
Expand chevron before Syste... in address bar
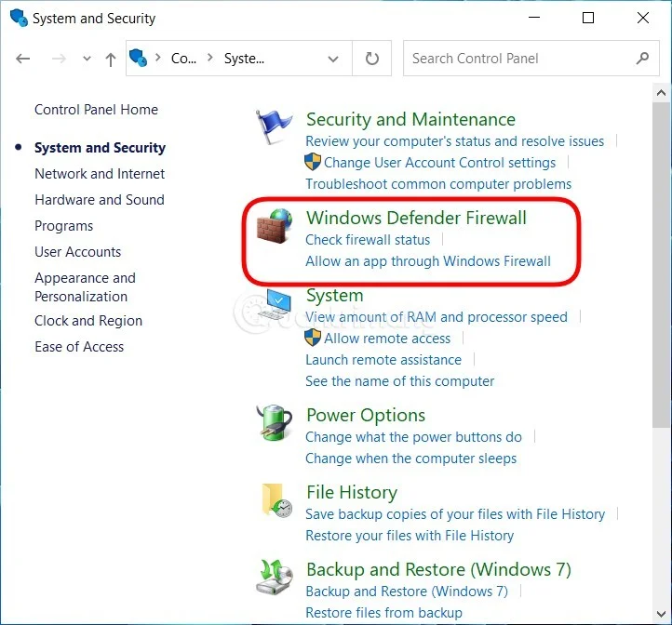click(x=210, y=58)
